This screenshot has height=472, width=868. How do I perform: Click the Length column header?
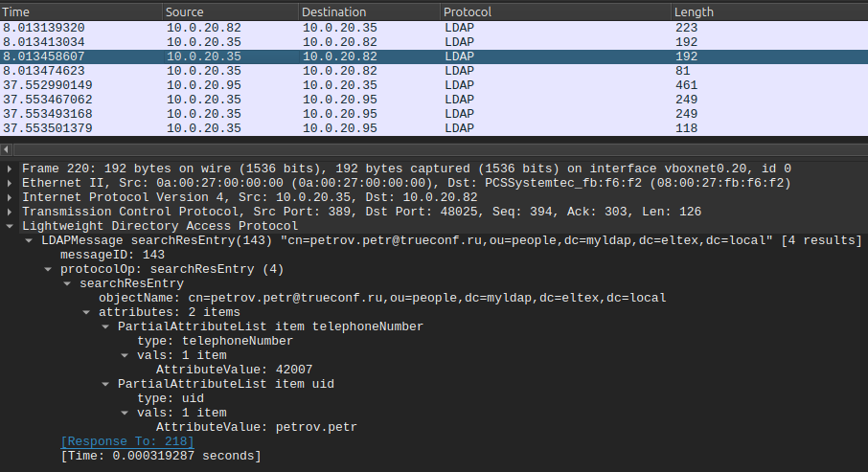tap(766, 12)
